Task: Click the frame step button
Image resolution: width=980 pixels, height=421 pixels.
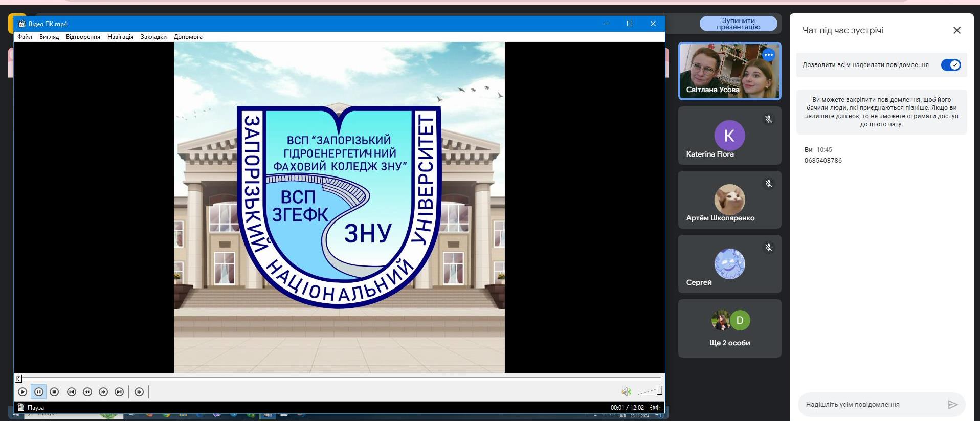Action: click(139, 392)
